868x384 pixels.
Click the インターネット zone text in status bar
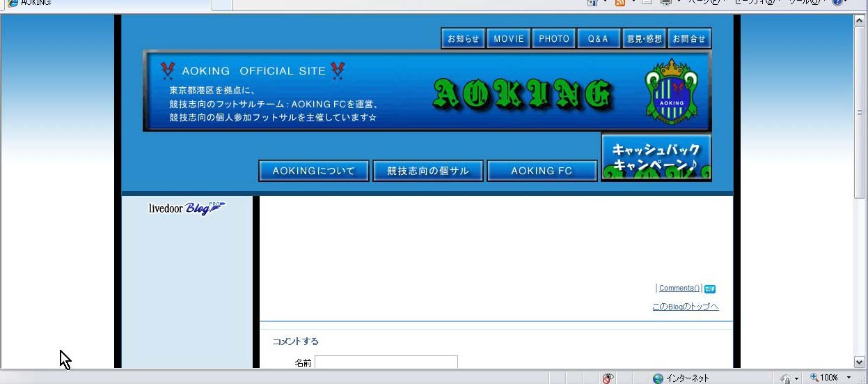click(687, 378)
